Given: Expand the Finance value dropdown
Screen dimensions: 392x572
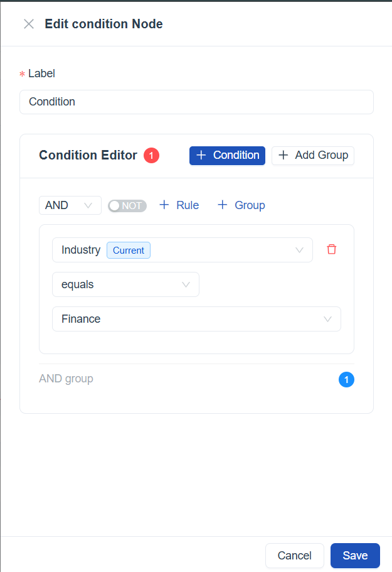Looking at the screenshot, I should point(196,319).
